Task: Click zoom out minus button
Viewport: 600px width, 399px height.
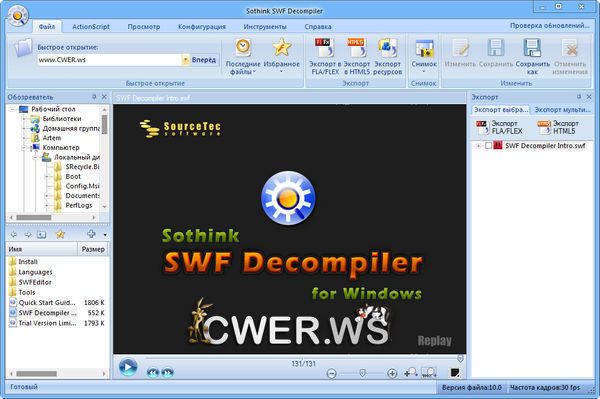Action: (331, 373)
